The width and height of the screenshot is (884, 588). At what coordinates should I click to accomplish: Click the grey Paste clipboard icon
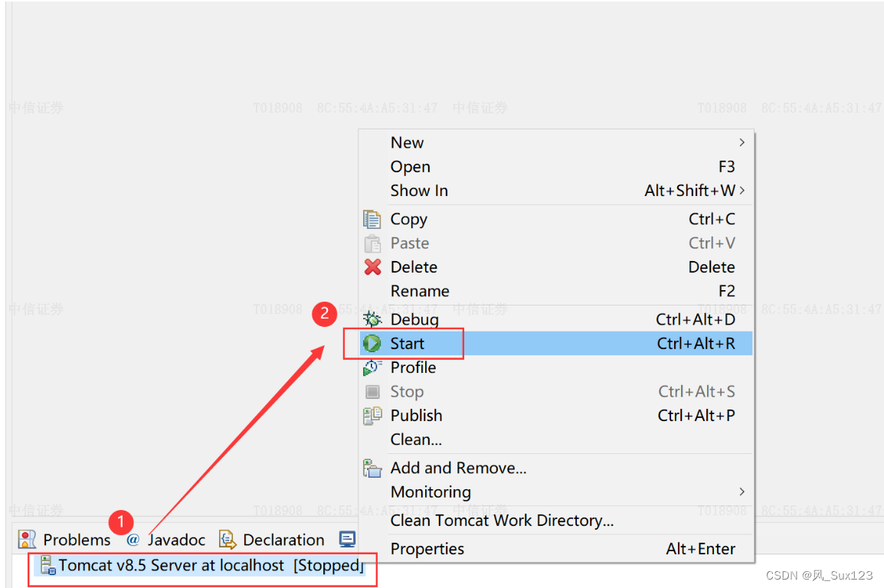point(372,243)
